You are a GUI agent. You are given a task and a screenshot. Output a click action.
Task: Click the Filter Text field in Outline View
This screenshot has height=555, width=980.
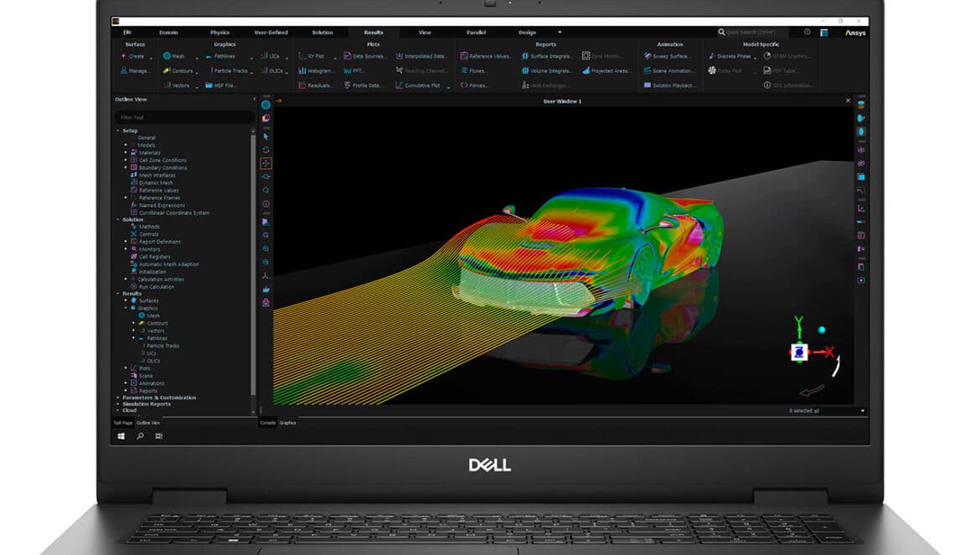click(x=184, y=117)
